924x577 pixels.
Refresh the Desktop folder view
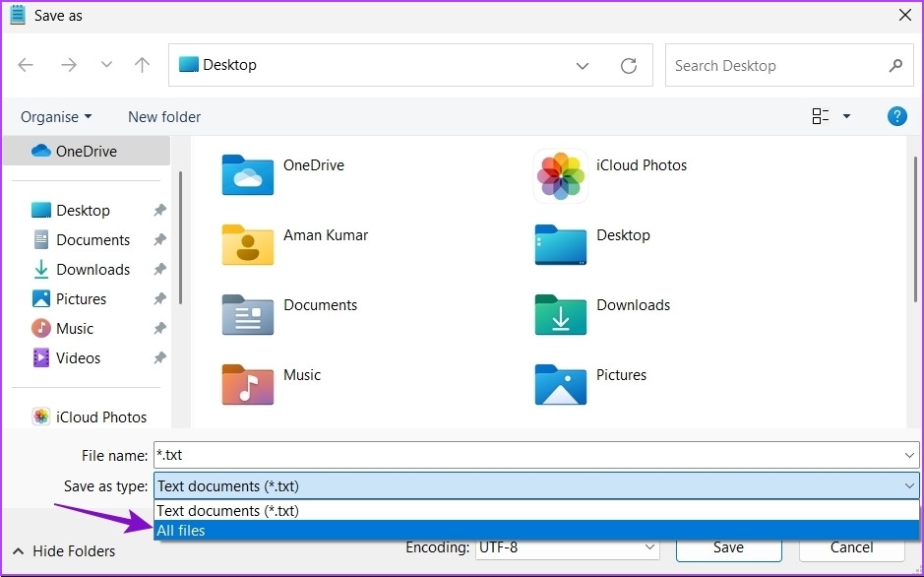(629, 65)
